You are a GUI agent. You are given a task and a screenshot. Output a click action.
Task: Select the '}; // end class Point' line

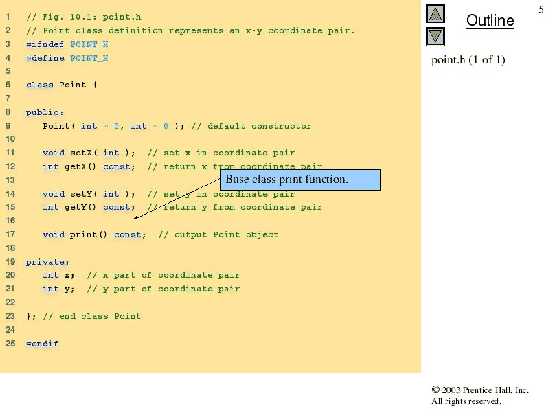tap(83, 316)
